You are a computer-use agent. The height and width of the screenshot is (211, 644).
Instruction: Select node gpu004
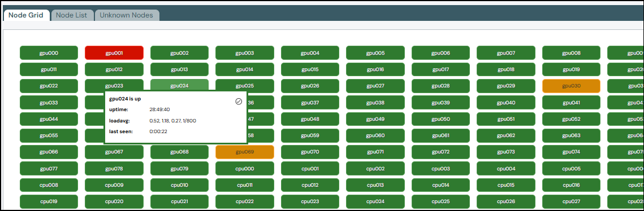coord(310,53)
